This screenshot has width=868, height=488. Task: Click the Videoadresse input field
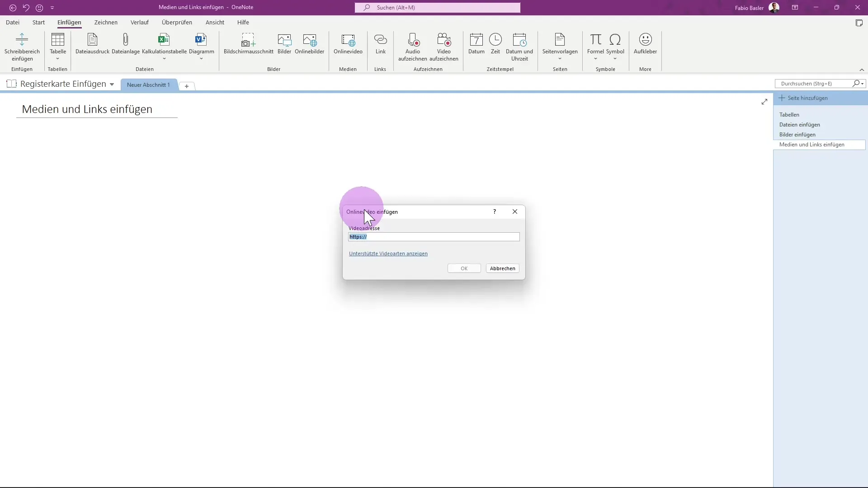434,237
